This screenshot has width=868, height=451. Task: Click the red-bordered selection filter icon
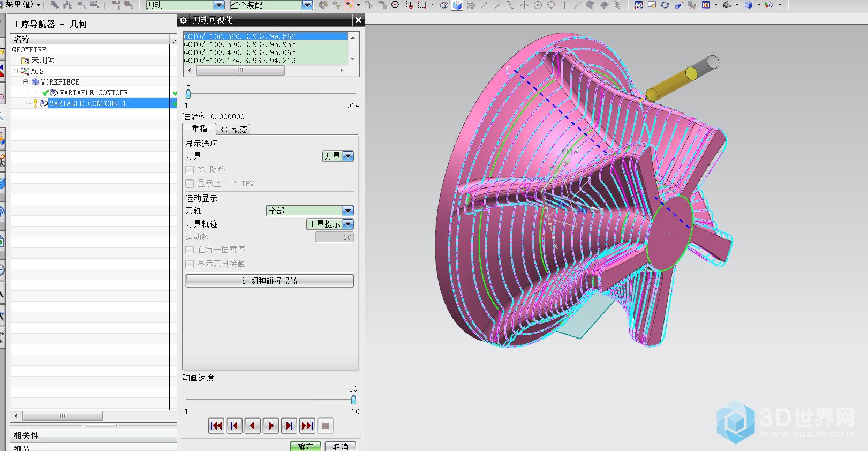click(349, 5)
